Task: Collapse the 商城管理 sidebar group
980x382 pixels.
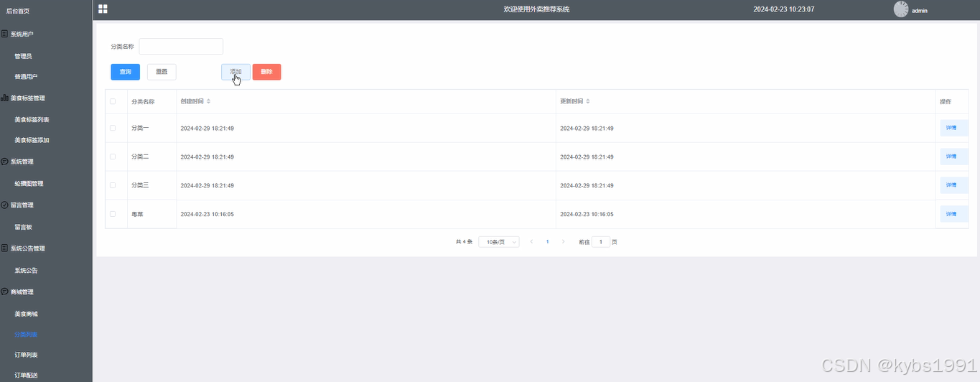Action: pyautogui.click(x=46, y=292)
